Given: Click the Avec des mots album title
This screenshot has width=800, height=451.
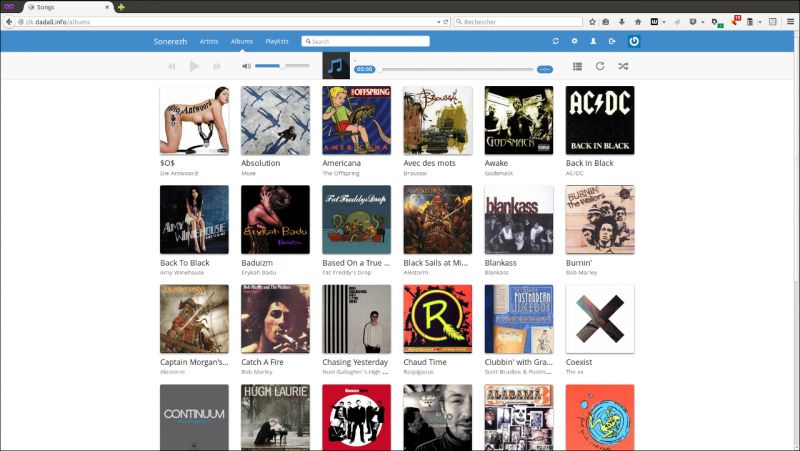Looking at the screenshot, I should tap(429, 163).
